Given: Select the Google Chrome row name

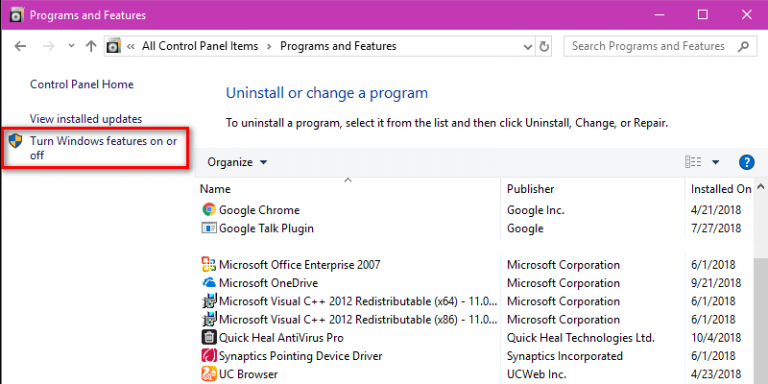Looking at the screenshot, I should (259, 210).
